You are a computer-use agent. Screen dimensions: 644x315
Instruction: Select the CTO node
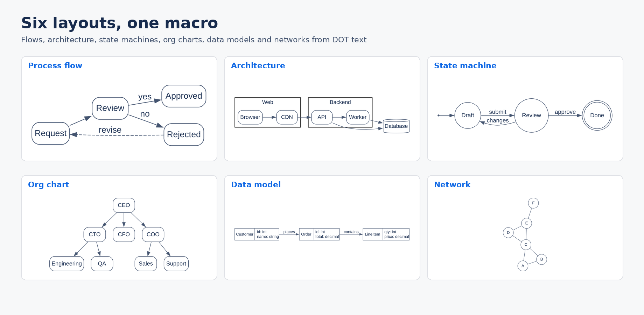point(94,234)
